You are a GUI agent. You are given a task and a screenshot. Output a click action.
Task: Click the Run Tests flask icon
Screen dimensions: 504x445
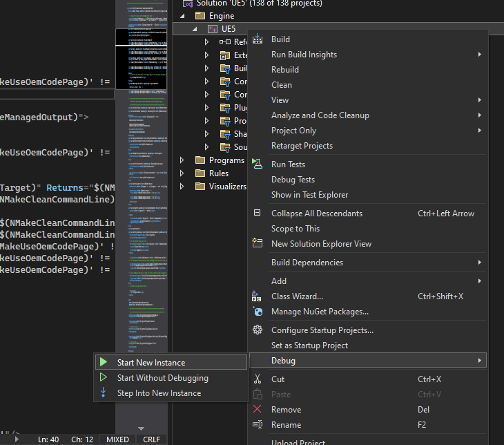tap(257, 164)
